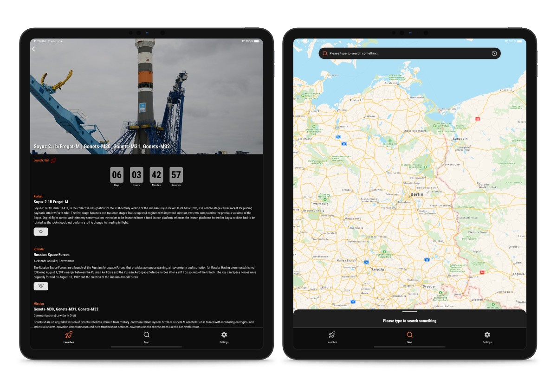557x392 pixels.
Task: Tap the Days countdown tile showing 06
Action: [x=117, y=175]
